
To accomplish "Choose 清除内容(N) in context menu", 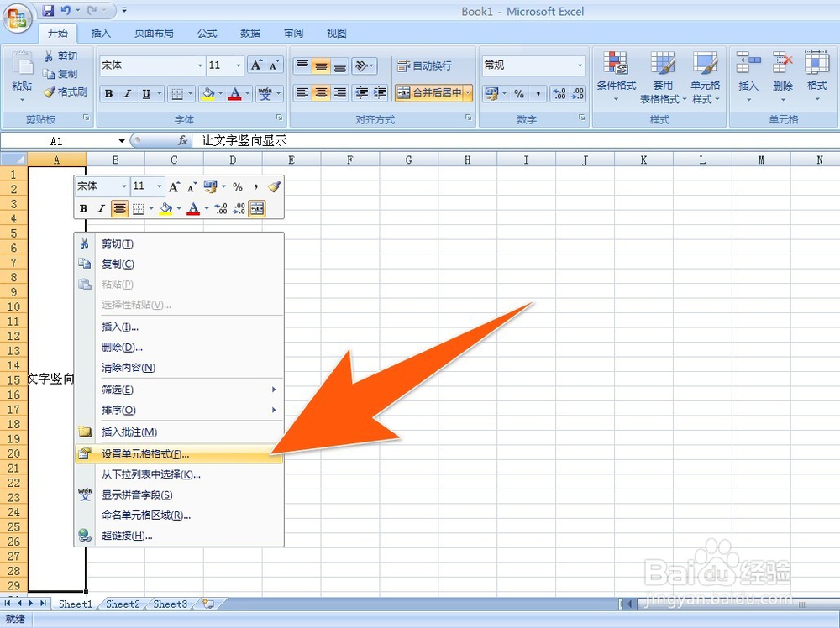I will pos(179,368).
